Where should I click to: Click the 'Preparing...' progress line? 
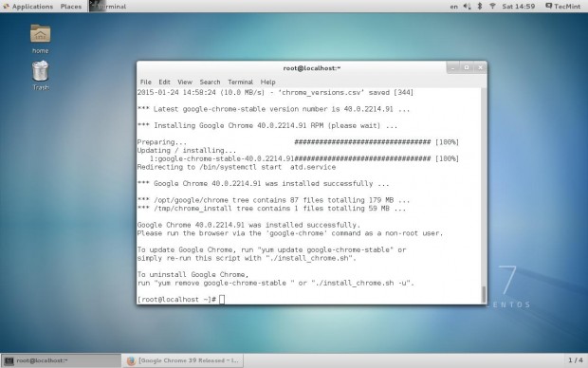[298, 142]
